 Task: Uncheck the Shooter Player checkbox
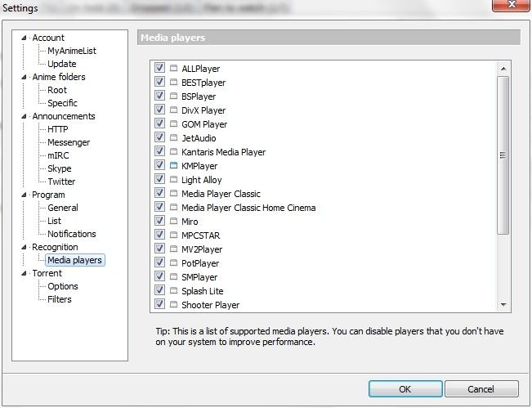click(159, 304)
